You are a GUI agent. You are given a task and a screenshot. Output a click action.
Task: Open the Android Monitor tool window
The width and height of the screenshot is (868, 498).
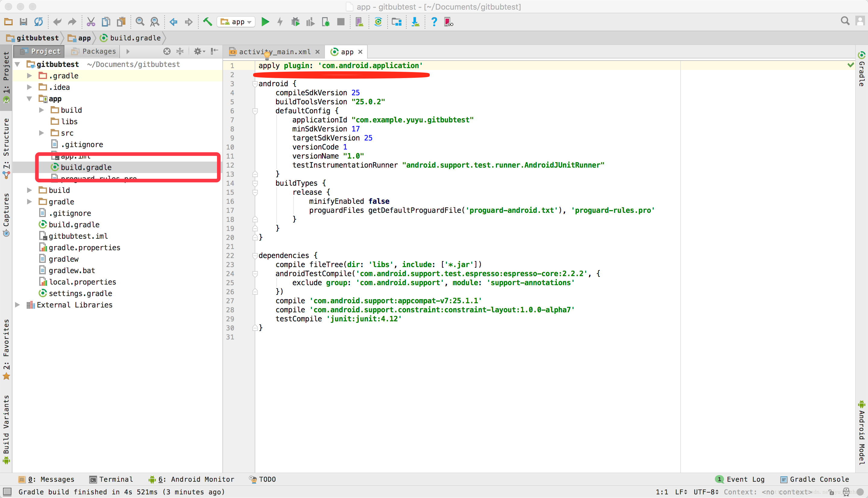click(x=191, y=480)
